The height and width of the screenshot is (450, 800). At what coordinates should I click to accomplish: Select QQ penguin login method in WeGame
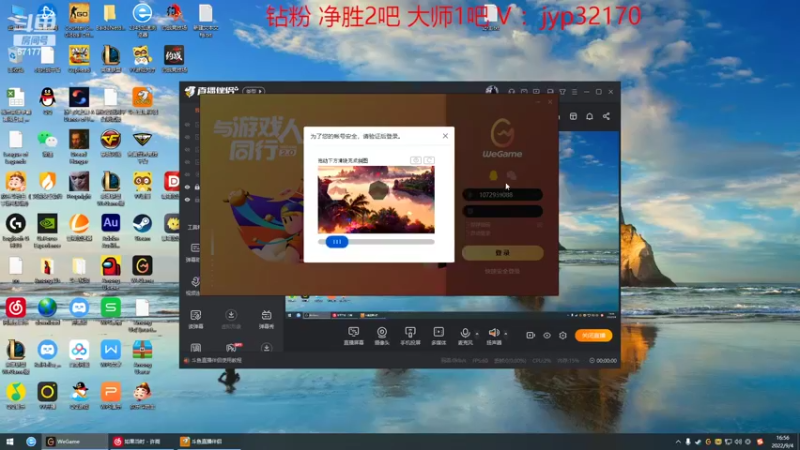tap(493, 176)
